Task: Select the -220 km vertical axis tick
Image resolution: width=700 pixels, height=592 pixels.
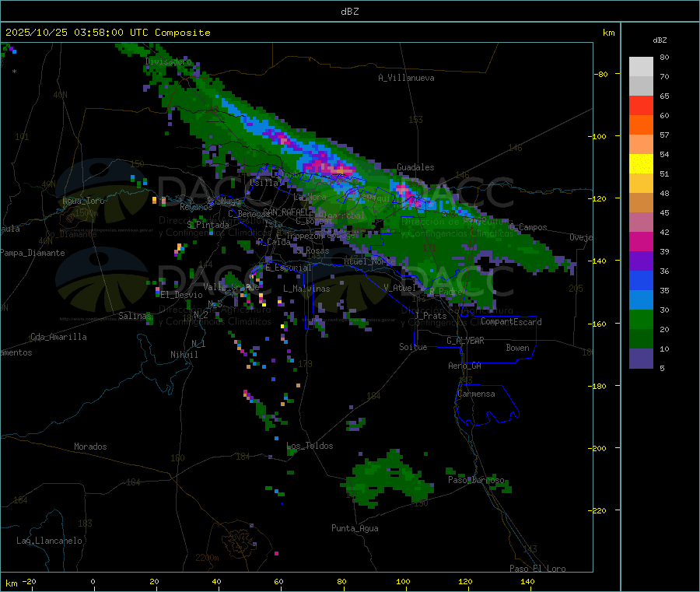Action: coord(597,511)
